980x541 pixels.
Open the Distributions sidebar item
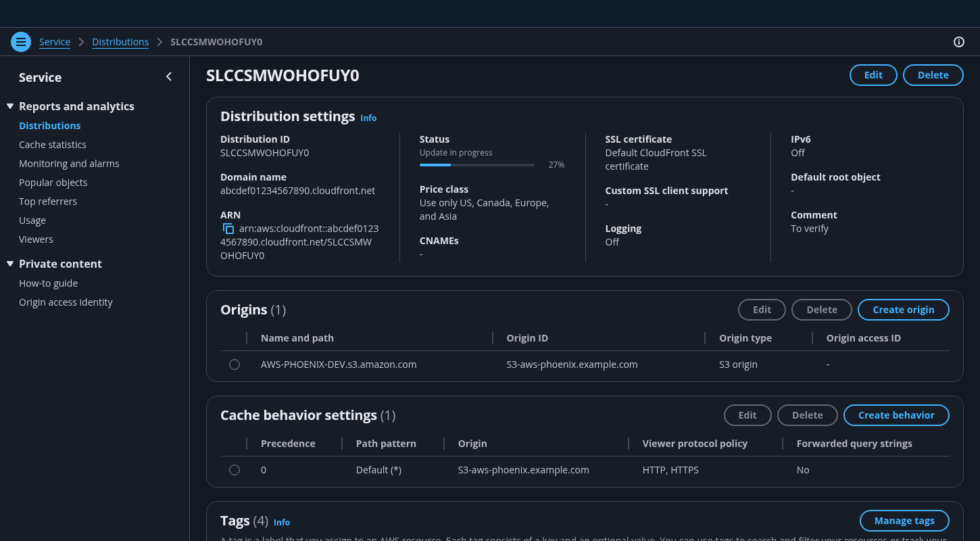[50, 126]
